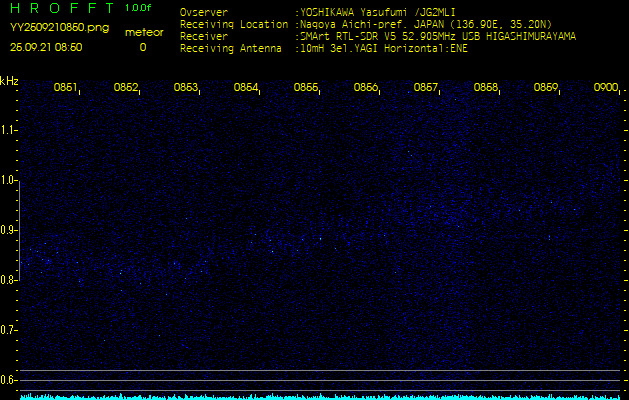Click the 0.8 kHz axis label
Viewport: 629px width, 400px height.
(x=9, y=280)
